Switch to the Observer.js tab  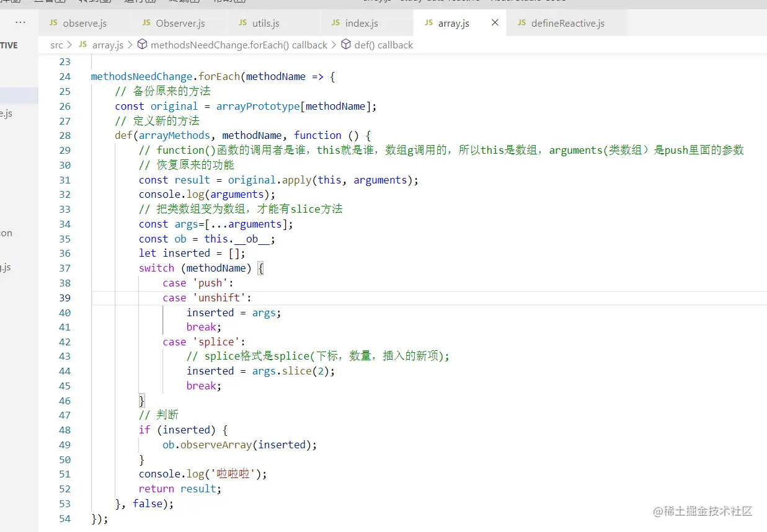[179, 23]
